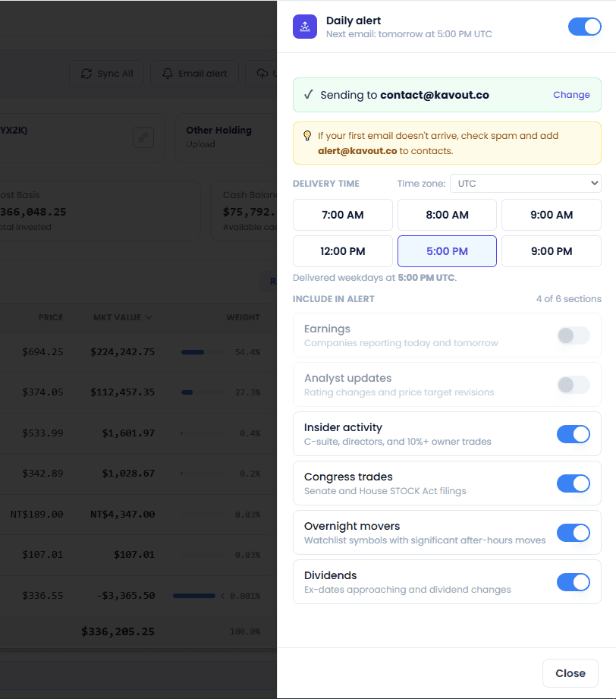616x699 pixels.
Task: Click the $224,242.75 market value cell
Action: 123,352
